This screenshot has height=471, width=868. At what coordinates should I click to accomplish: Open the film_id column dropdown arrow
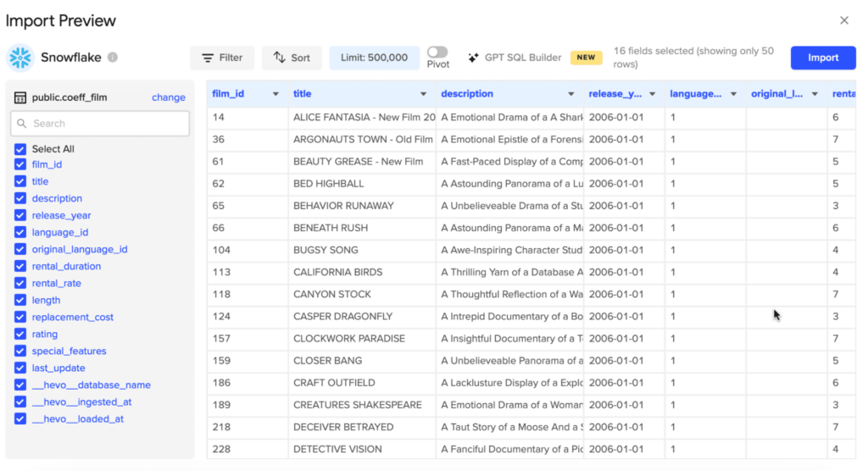[275, 94]
